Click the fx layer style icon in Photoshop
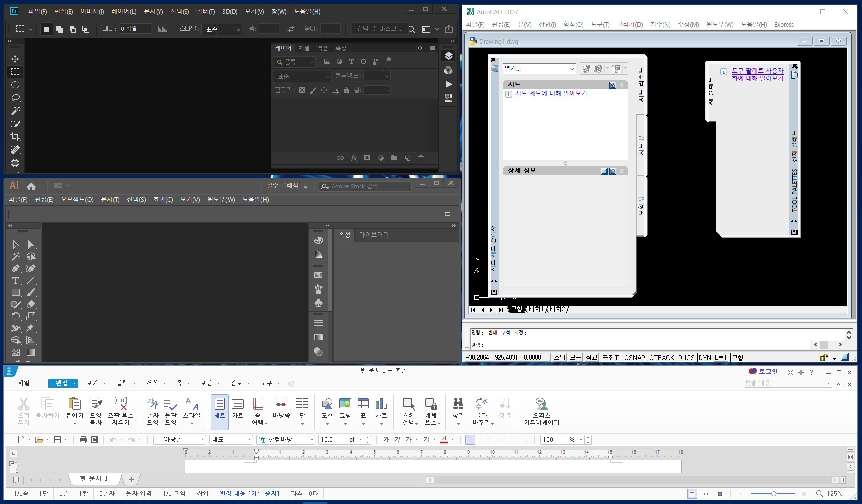The width and height of the screenshot is (862, 504). point(354,158)
